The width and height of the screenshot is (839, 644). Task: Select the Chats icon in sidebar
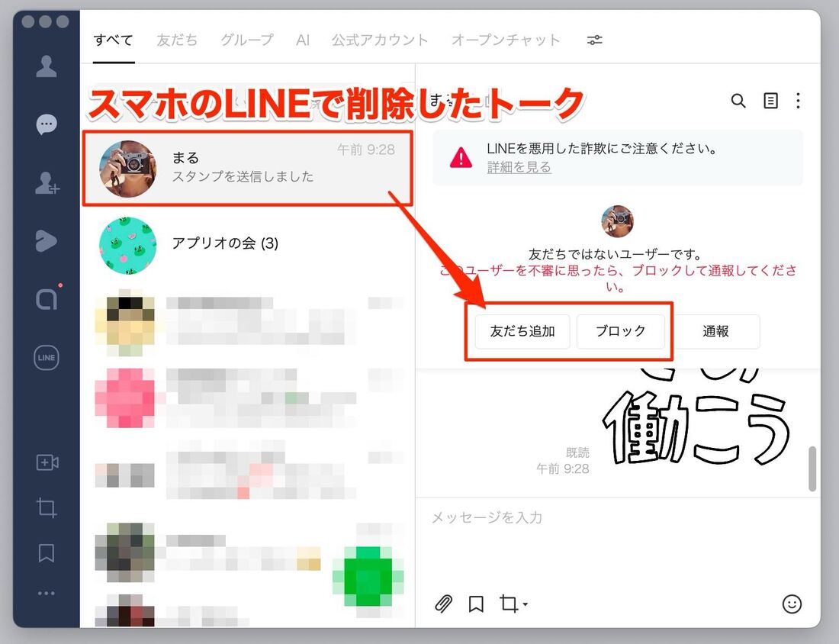coord(46,124)
